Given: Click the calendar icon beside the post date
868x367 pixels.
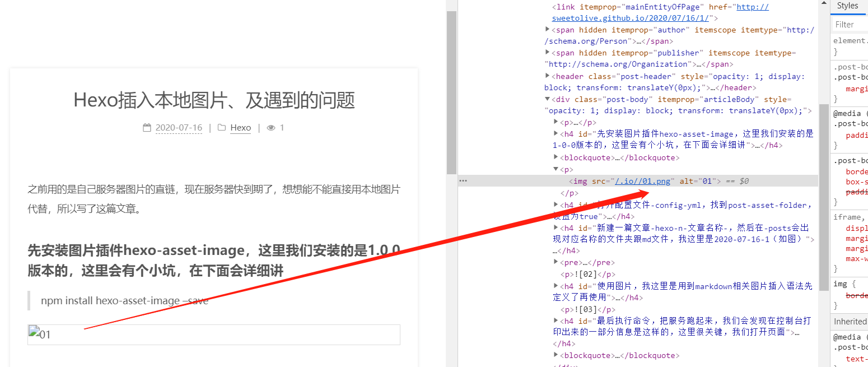Looking at the screenshot, I should click(147, 128).
